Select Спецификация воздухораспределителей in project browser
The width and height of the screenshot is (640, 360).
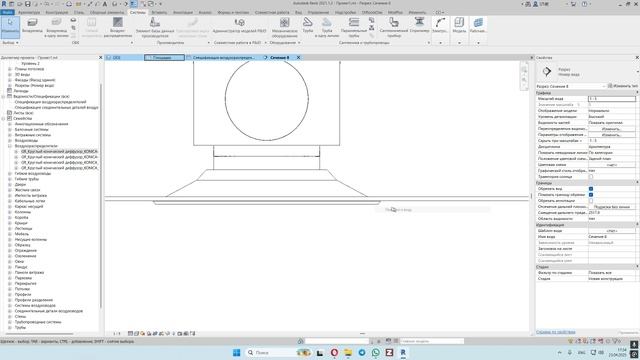point(50,102)
